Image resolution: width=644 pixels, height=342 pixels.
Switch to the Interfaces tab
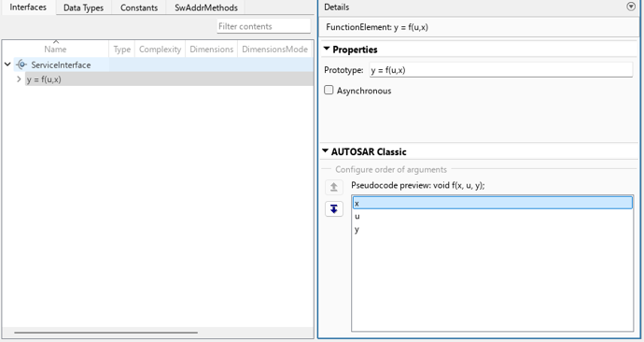tap(28, 7)
